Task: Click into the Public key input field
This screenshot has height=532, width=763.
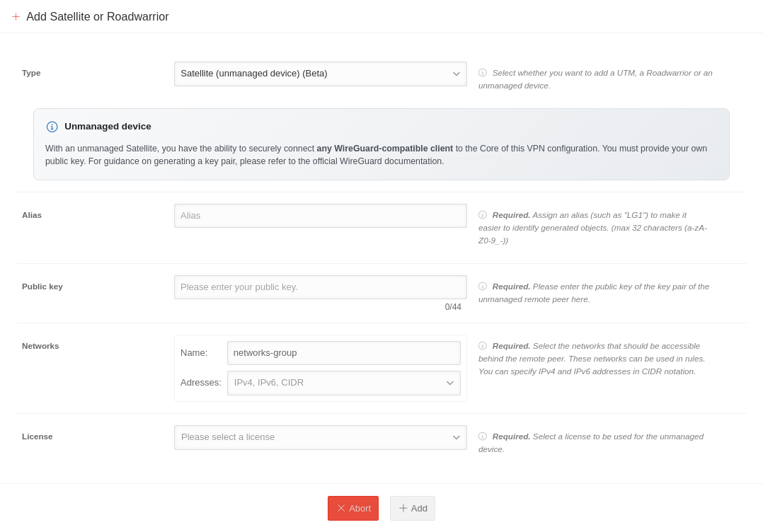Action: 320,287
